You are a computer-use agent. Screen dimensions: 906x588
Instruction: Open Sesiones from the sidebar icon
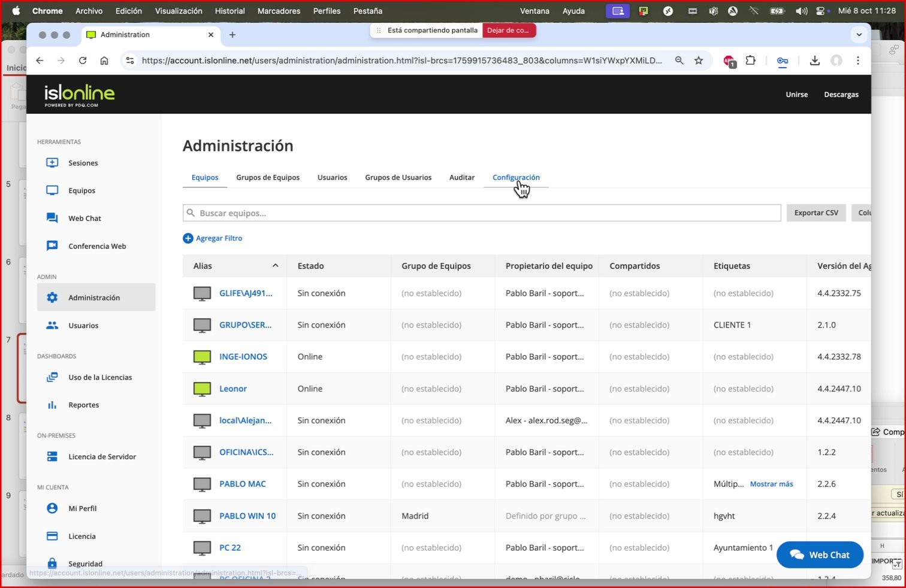point(52,163)
